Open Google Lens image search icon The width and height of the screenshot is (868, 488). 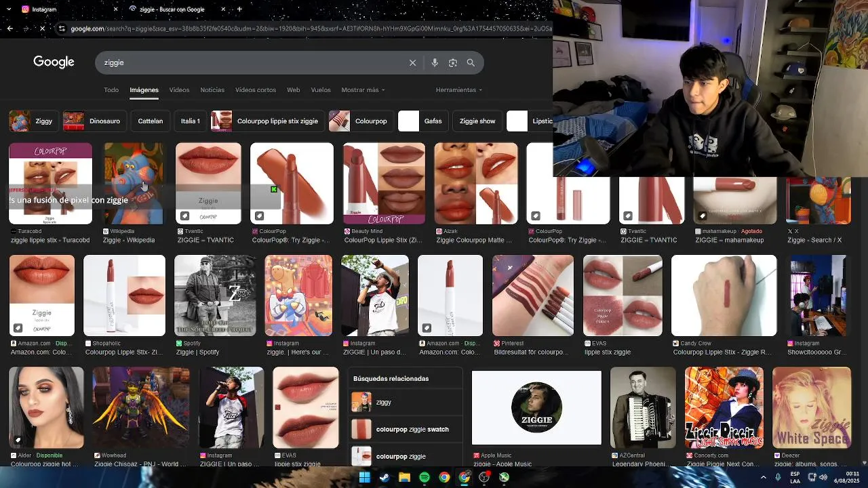pos(453,62)
